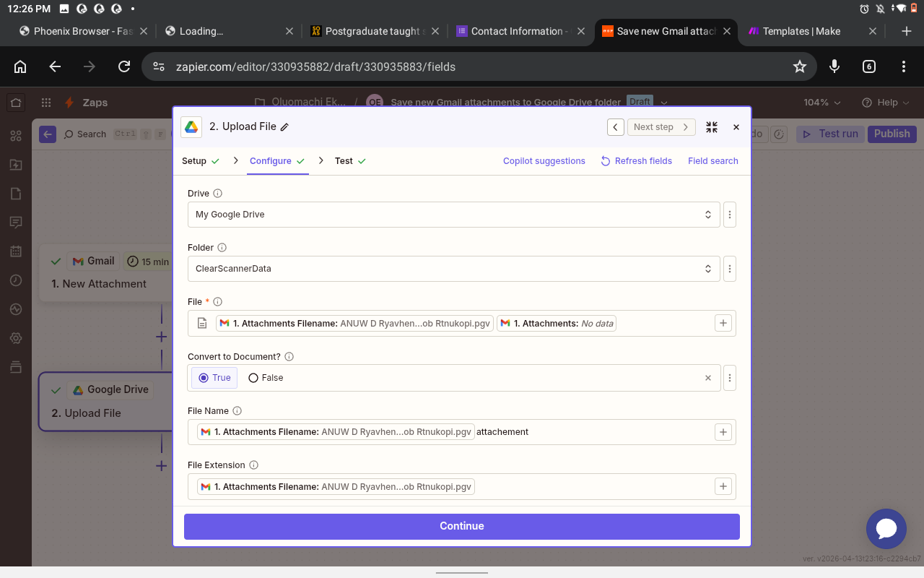Screen dimensions: 924x578
Task: Select True for Convert to Document
Action: [x=214, y=378]
